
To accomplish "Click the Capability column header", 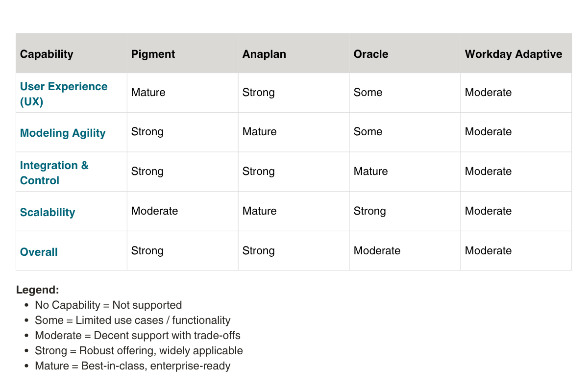I will click(47, 54).
